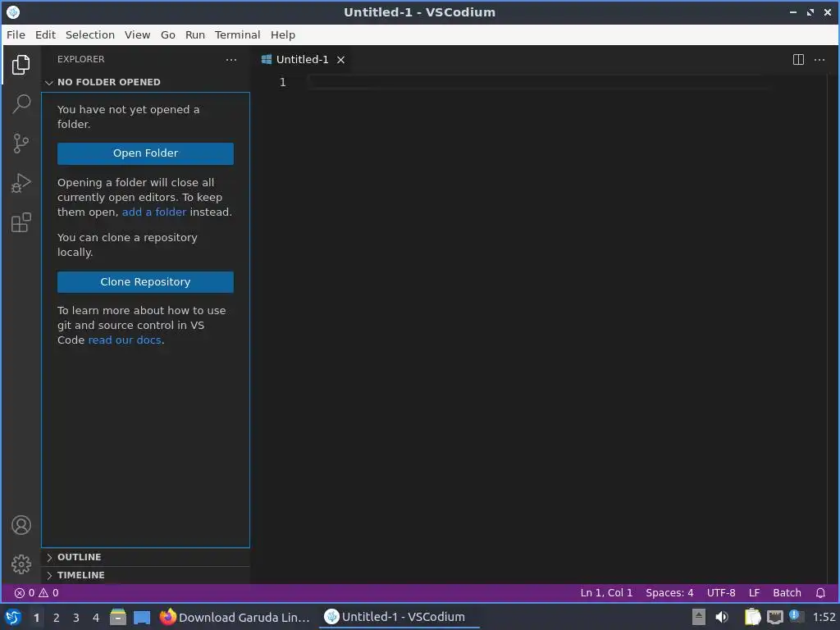Screen dimensions: 840x630
Task: Open the File menu
Action: click(x=16, y=34)
